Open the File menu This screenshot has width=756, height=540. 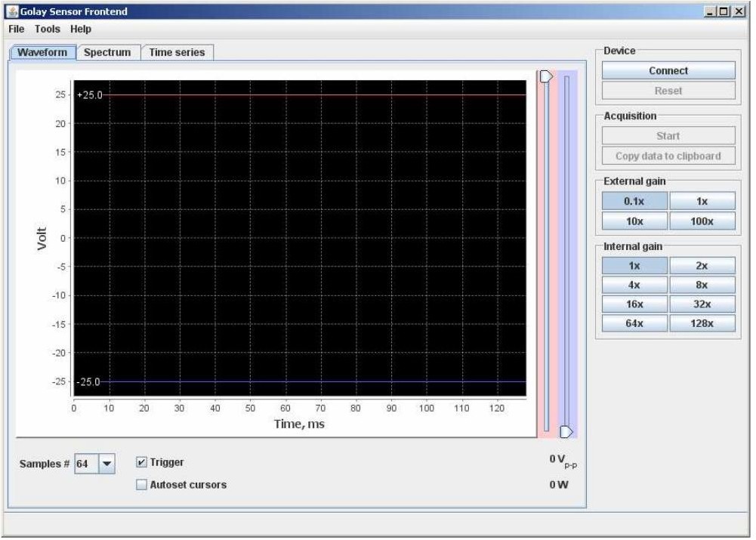[17, 29]
